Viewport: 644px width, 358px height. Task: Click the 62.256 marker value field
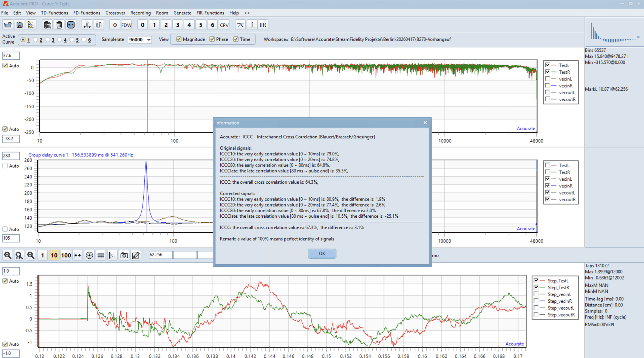160,255
